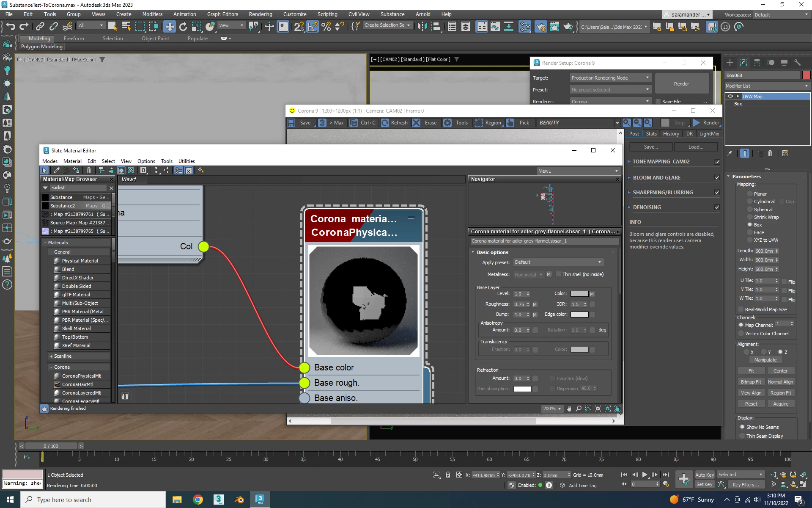Click the Bitmap Fit button
This screenshot has height=508, width=812.
coord(751,382)
